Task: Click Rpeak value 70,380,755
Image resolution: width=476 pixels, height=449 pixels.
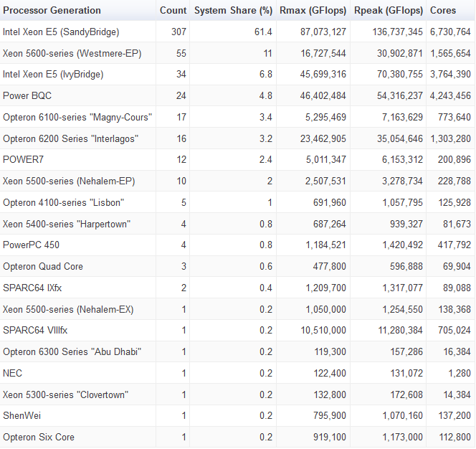Action: [x=400, y=75]
